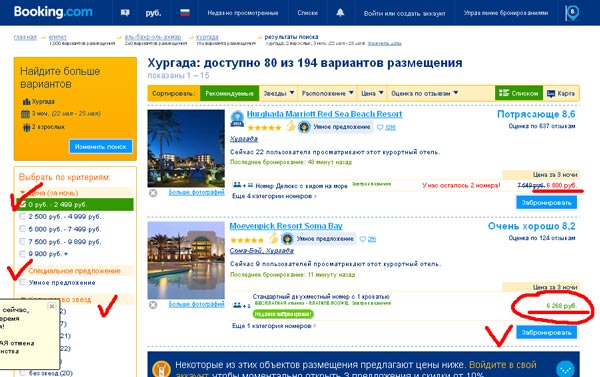Image resolution: width=600 pixels, height=377 pixels.
Task: Open the language selector Russian flag
Action: coord(185,13)
